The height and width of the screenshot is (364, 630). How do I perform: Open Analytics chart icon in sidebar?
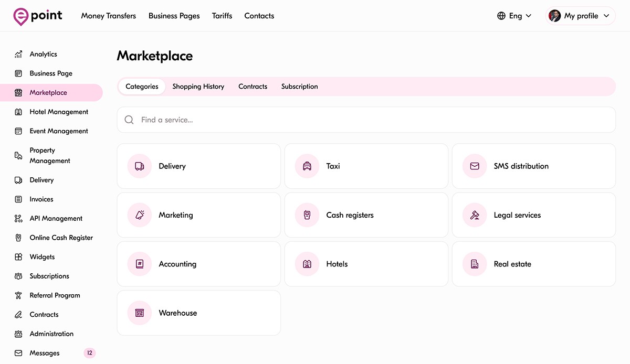[18, 54]
